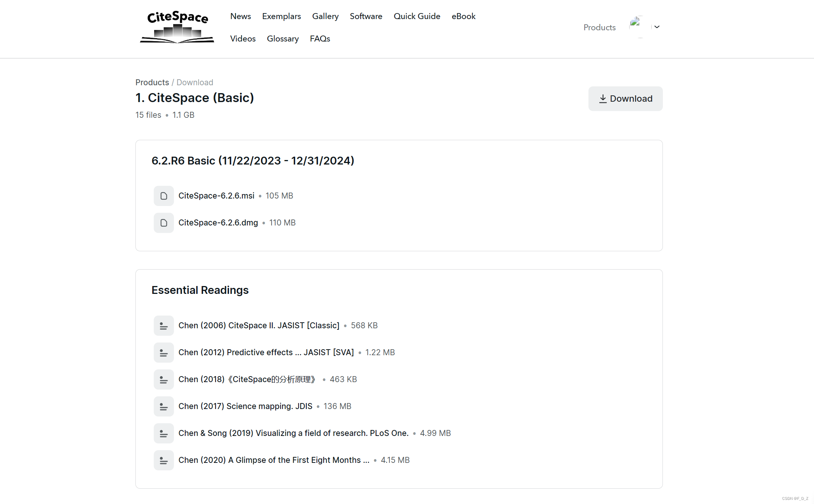Open the Quick Guide

417,16
